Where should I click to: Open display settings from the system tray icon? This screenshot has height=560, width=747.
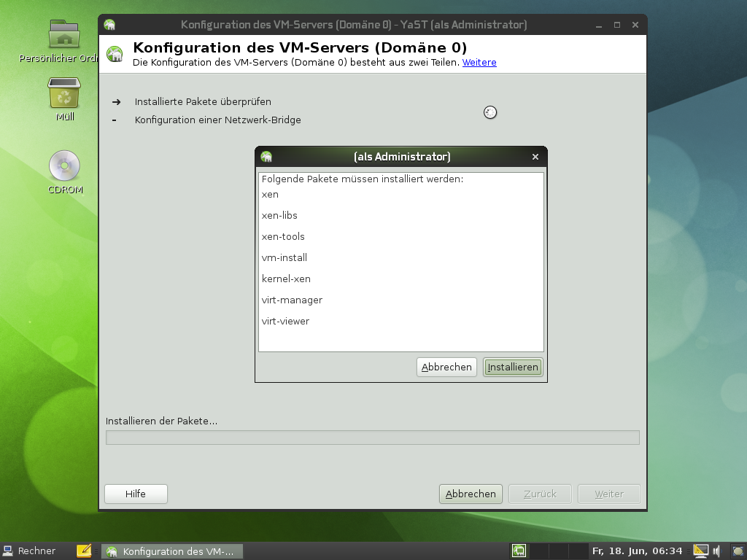tap(701, 551)
